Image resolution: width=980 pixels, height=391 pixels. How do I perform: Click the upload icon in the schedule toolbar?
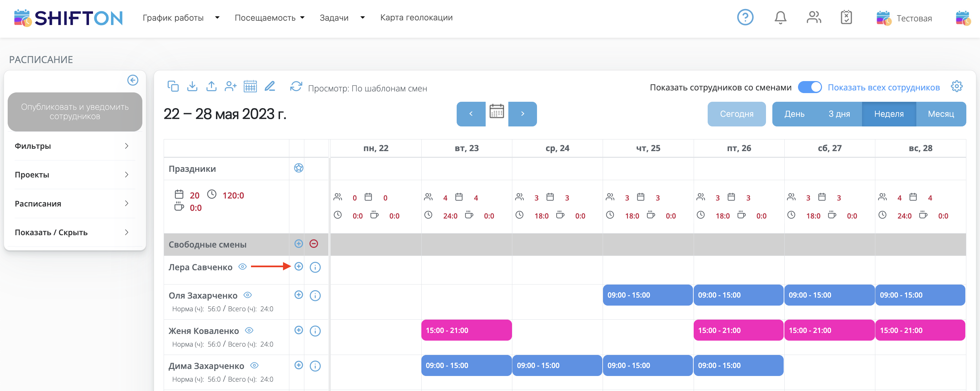212,86
